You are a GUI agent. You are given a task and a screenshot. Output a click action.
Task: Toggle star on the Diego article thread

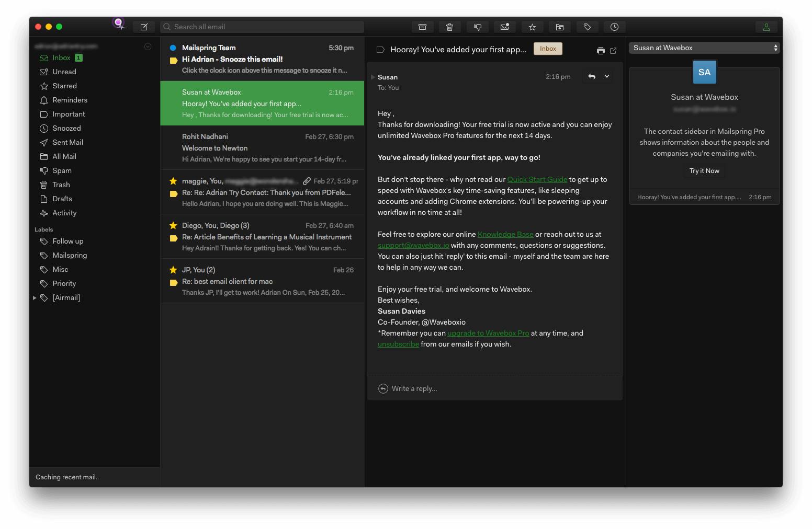(173, 225)
